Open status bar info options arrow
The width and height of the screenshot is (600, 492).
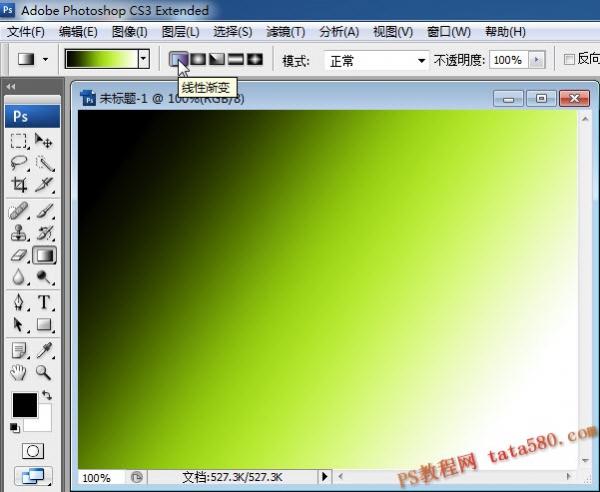(324, 476)
